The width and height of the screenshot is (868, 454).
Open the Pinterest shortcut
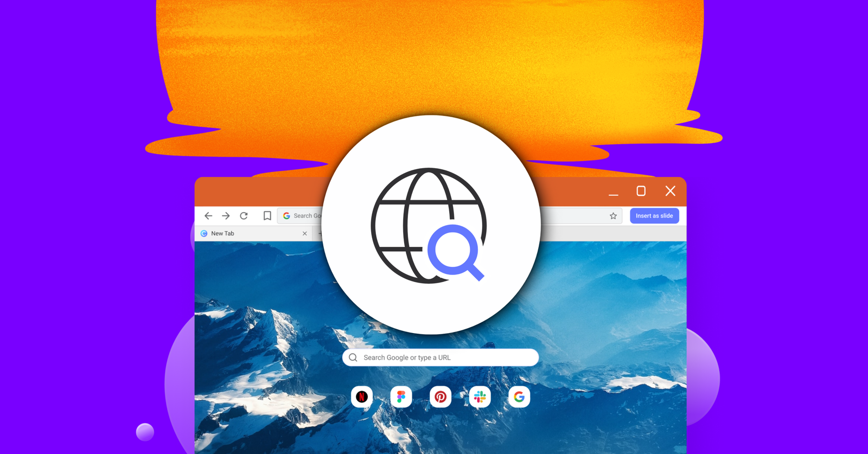point(441,397)
